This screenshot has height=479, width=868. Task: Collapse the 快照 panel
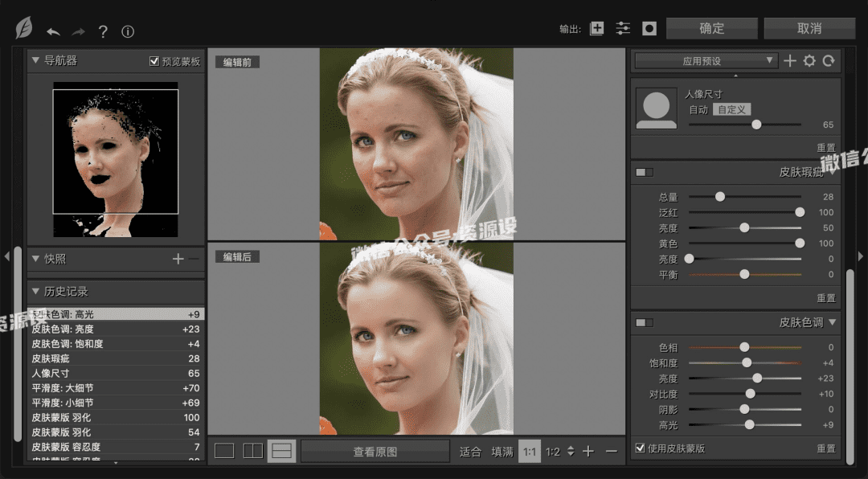click(x=35, y=259)
